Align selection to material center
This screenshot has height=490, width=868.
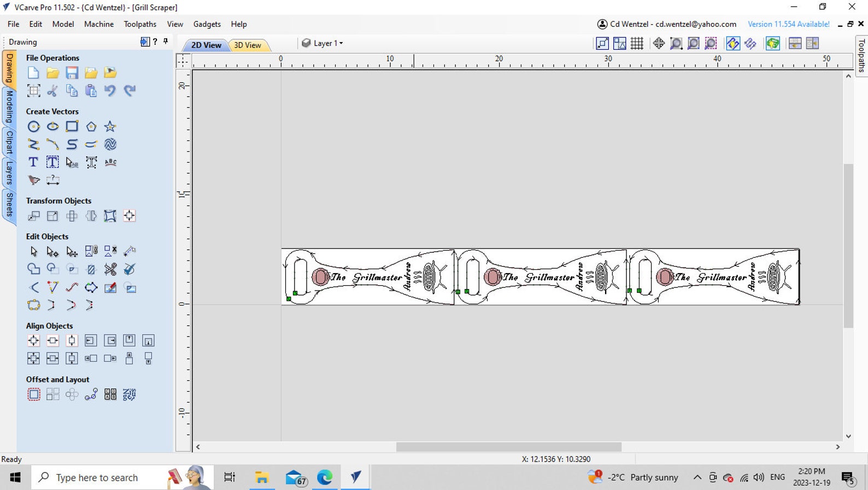click(x=33, y=341)
